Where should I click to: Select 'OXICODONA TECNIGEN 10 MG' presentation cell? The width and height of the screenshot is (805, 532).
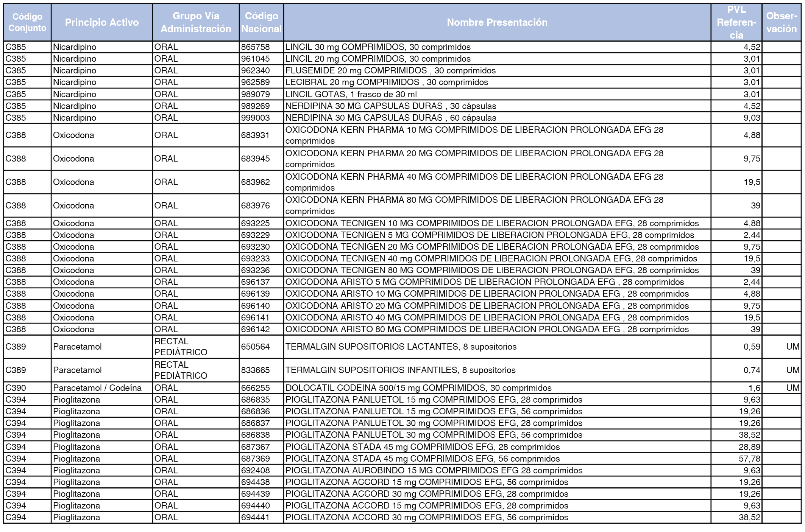click(497, 223)
